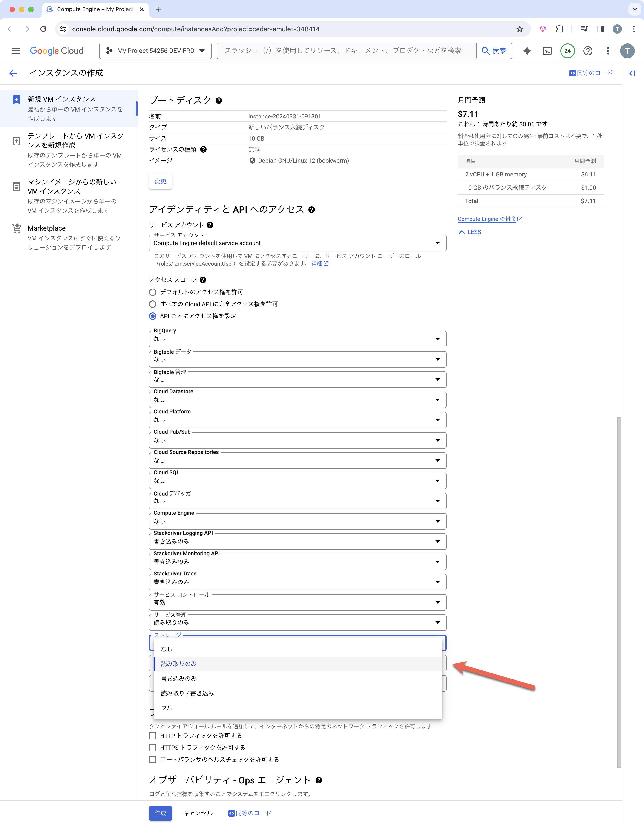Select すべての Cloud API に完全アクセス権を許可 radio
644x826 pixels.
[x=153, y=304]
